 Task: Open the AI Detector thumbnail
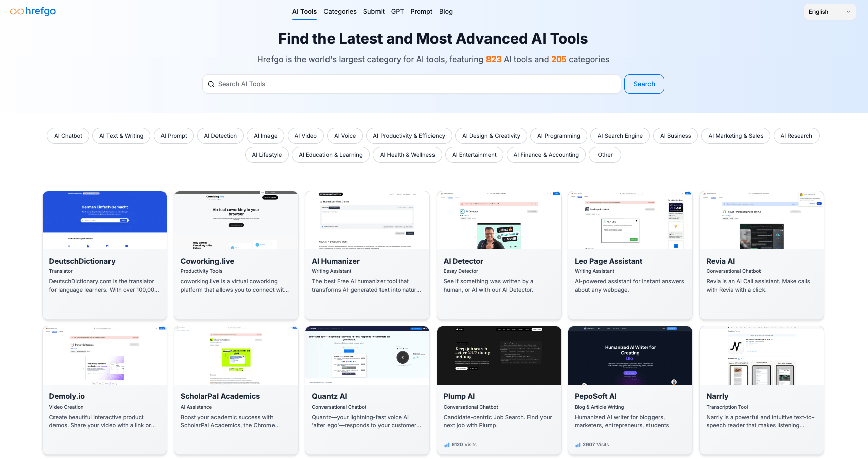tap(499, 220)
